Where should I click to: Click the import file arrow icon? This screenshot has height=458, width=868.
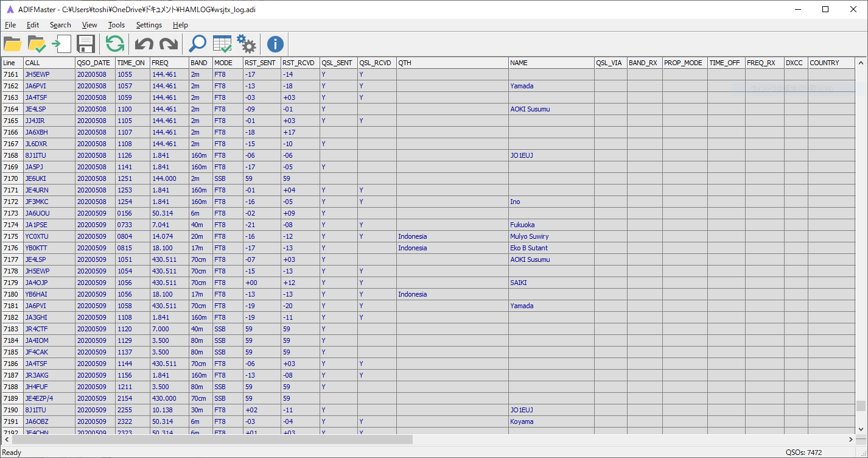61,44
